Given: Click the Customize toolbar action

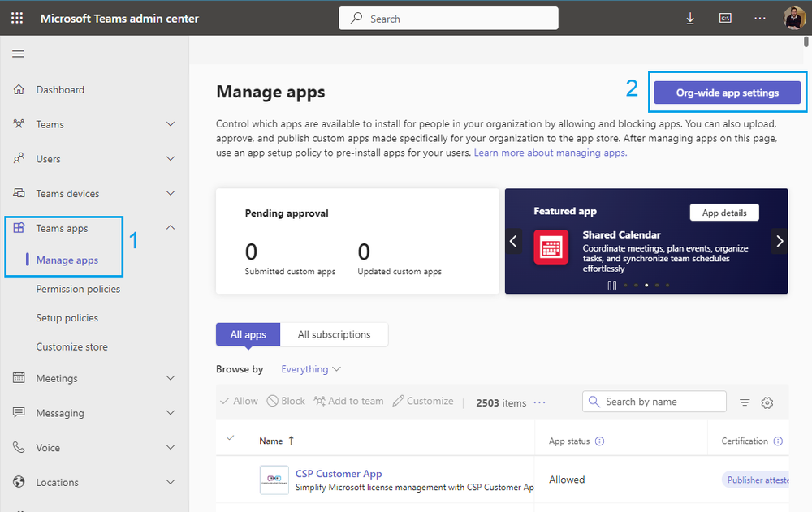Looking at the screenshot, I should click(423, 401).
